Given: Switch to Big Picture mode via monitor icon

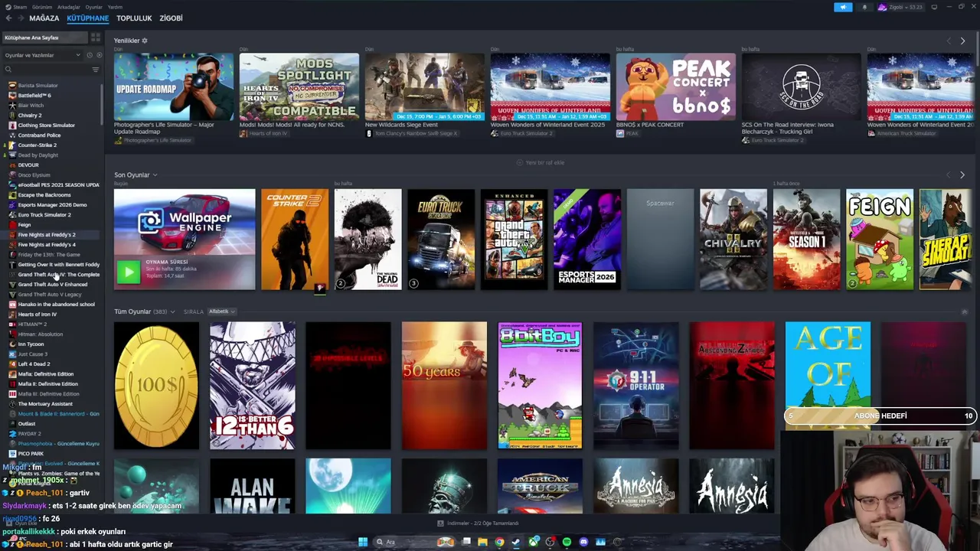Looking at the screenshot, I should click(934, 8).
